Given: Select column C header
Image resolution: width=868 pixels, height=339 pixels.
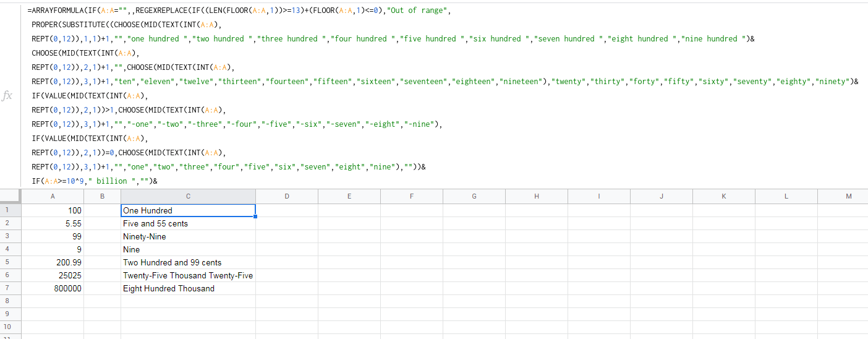Looking at the screenshot, I should coord(188,196).
